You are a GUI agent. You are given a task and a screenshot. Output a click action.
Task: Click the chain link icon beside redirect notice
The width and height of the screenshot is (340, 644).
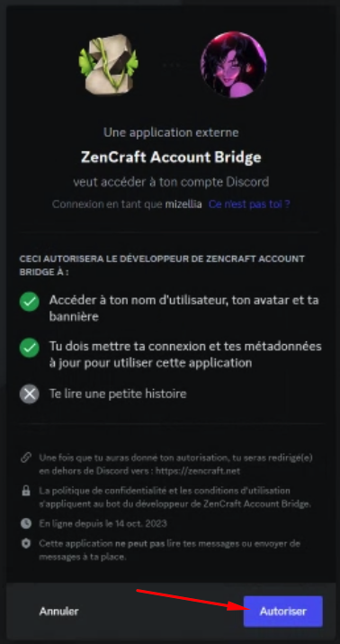point(26,458)
